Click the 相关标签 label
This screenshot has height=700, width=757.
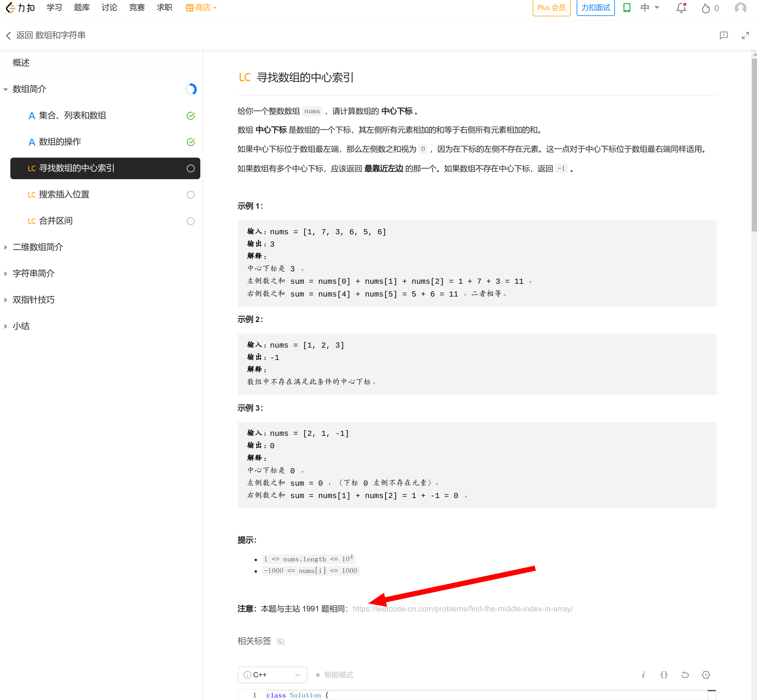pos(254,641)
